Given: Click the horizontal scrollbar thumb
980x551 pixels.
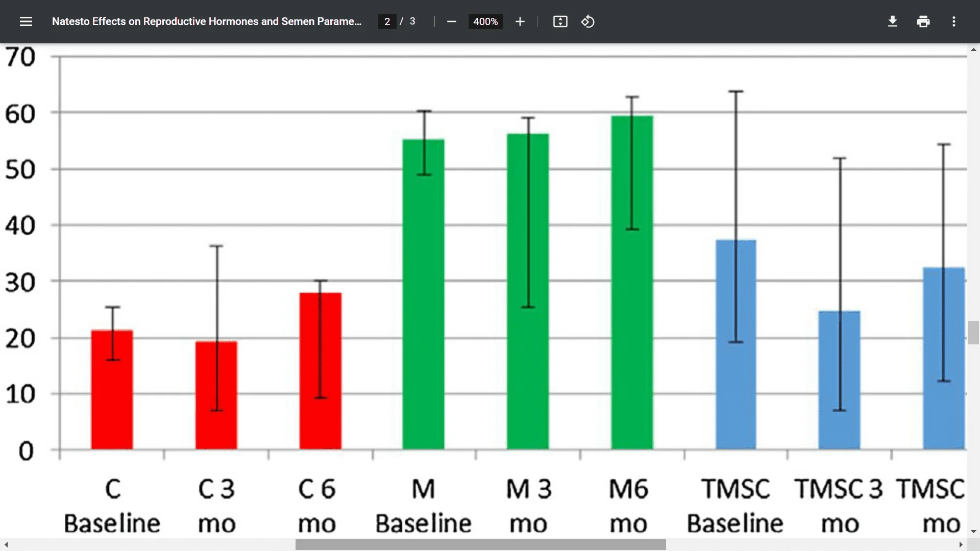Looking at the screenshot, I should click(x=480, y=545).
